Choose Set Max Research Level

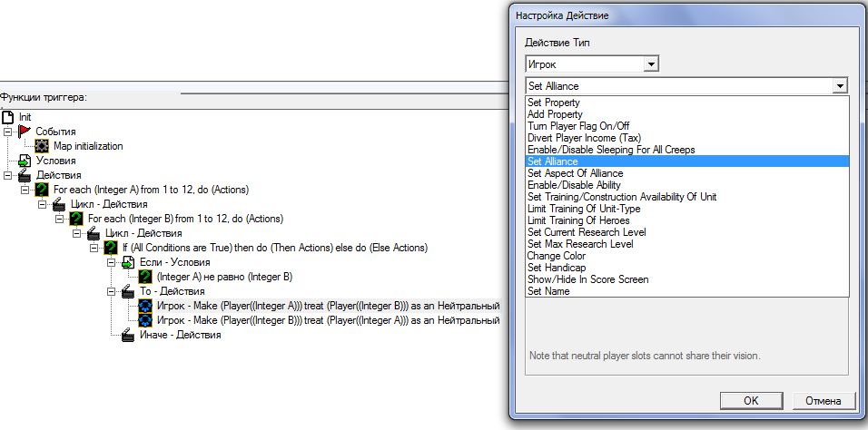coord(687,244)
